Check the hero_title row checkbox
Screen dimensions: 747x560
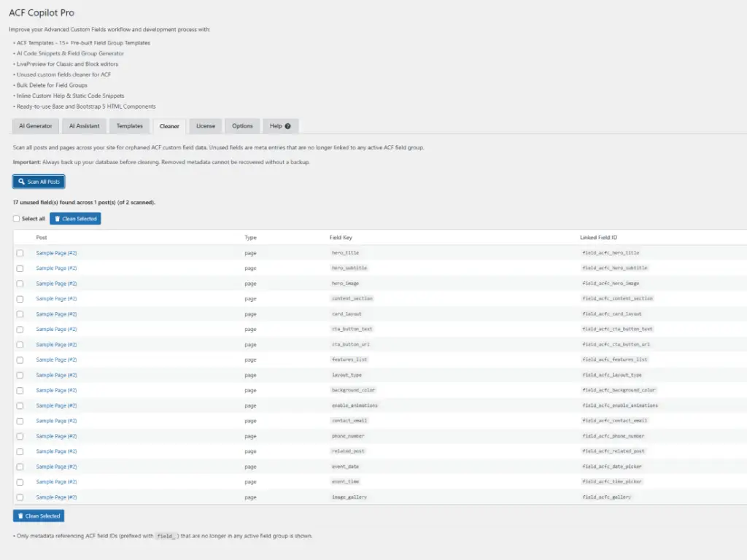[x=20, y=253]
